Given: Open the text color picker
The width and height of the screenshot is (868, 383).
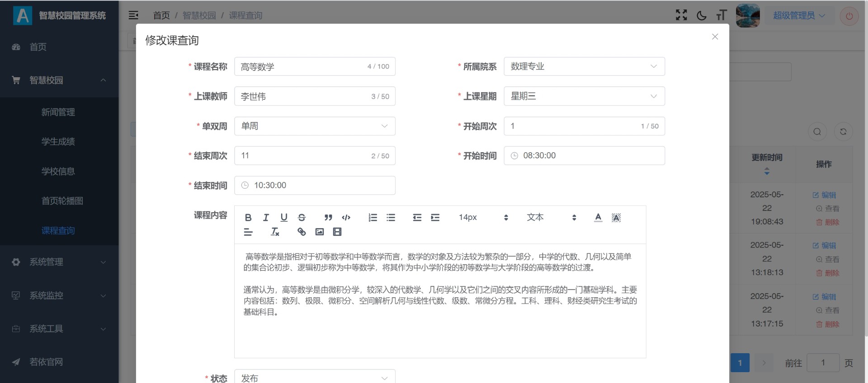Looking at the screenshot, I should tap(598, 218).
